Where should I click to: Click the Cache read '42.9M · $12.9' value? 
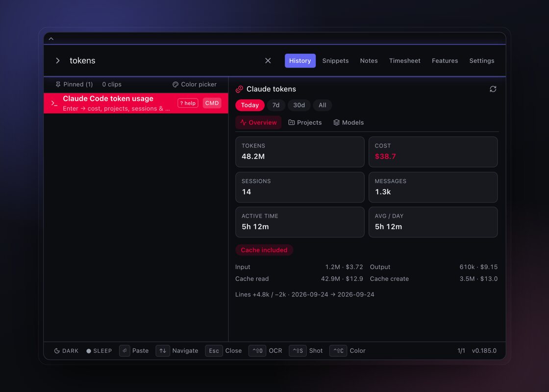pyautogui.click(x=342, y=279)
